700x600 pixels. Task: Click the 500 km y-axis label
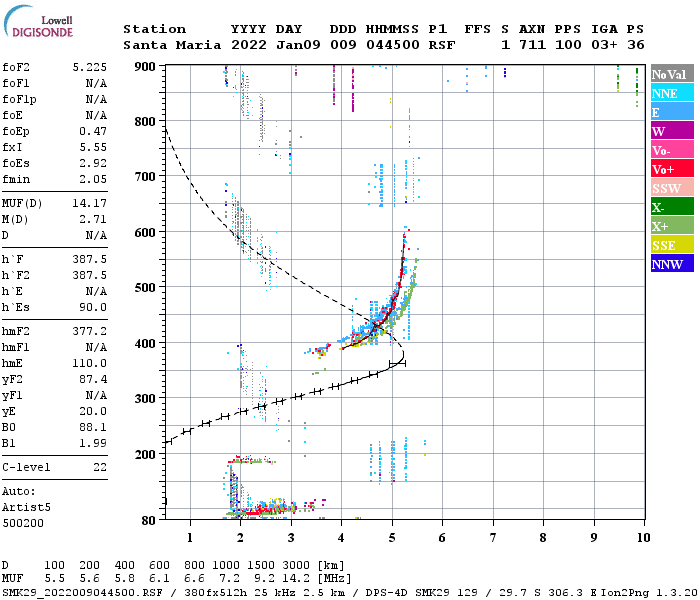click(145, 288)
